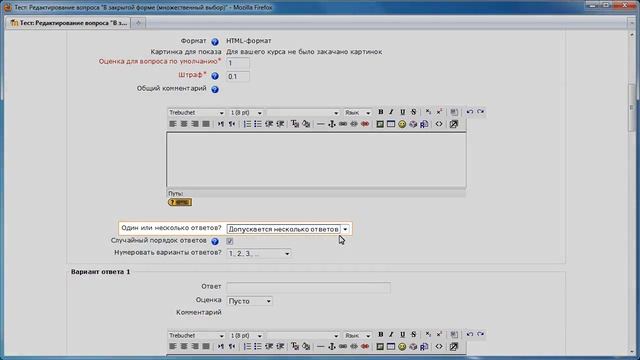Align text right in general feedback editor

pyautogui.click(x=195, y=124)
